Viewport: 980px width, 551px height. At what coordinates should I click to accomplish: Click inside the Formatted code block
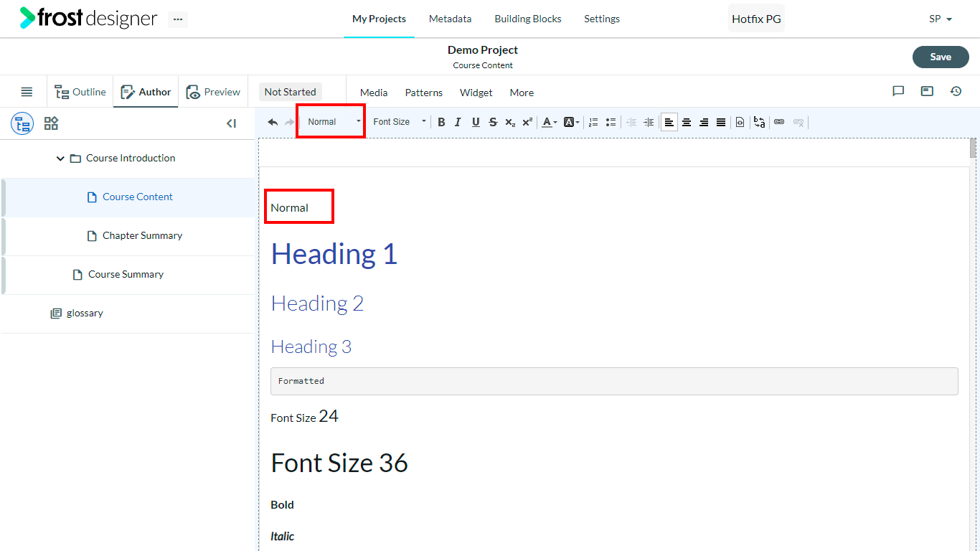(x=614, y=381)
